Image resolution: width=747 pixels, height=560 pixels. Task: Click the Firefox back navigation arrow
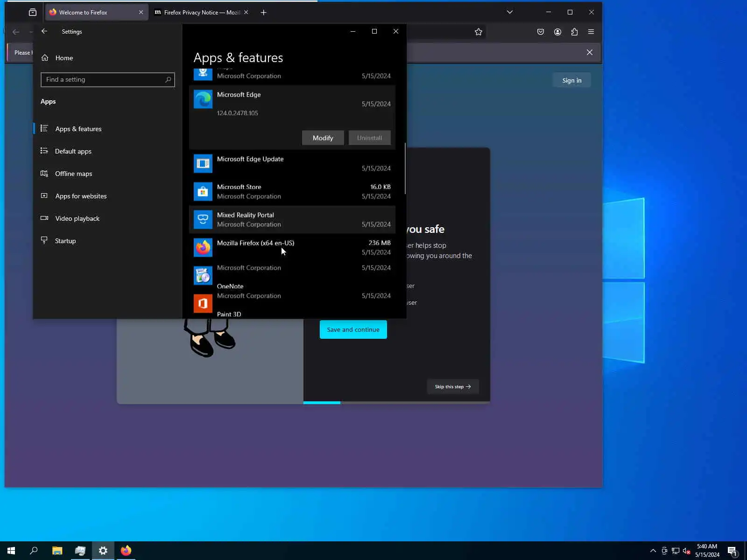(16, 32)
